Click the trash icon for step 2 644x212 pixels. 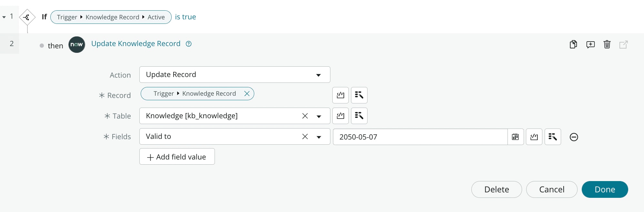pos(607,44)
